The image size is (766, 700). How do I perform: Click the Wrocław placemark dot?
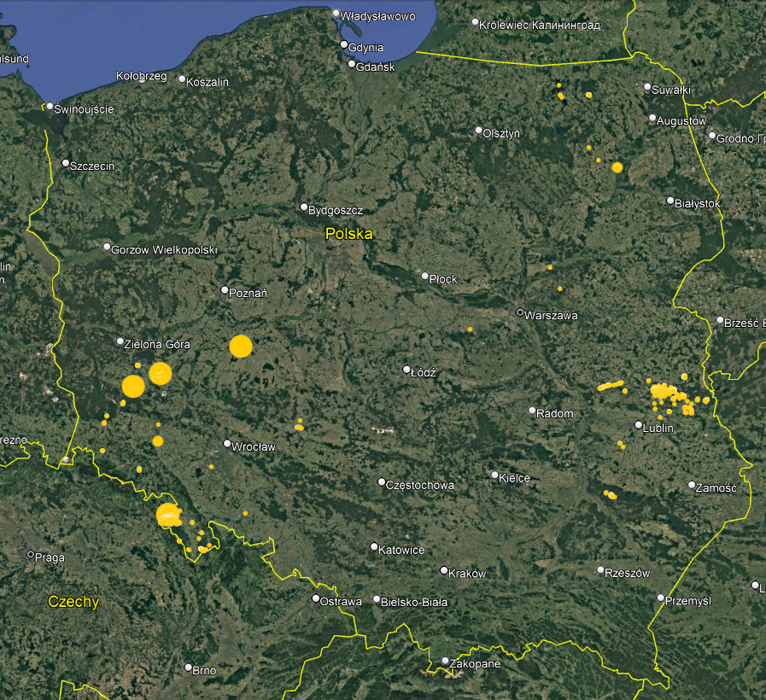(x=227, y=444)
